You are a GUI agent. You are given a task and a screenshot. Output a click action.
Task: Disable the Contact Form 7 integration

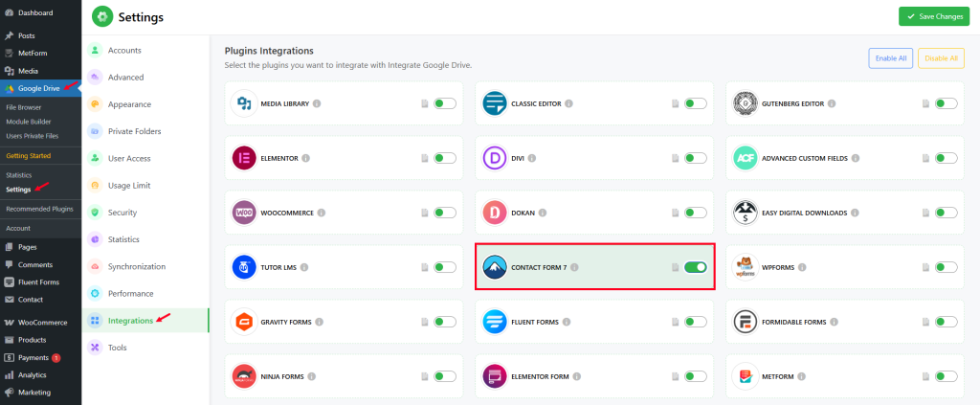pyautogui.click(x=696, y=267)
